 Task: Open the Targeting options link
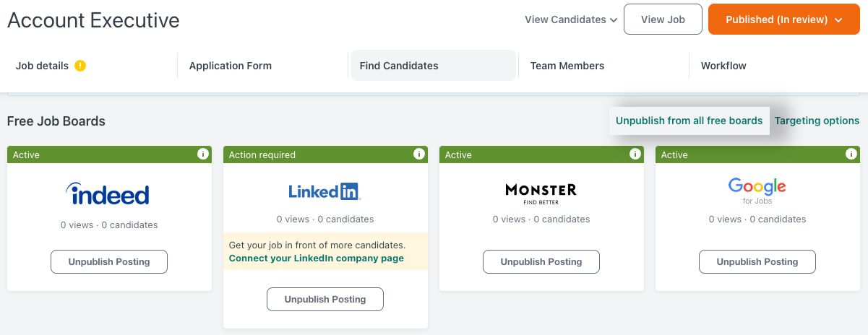[x=817, y=121]
